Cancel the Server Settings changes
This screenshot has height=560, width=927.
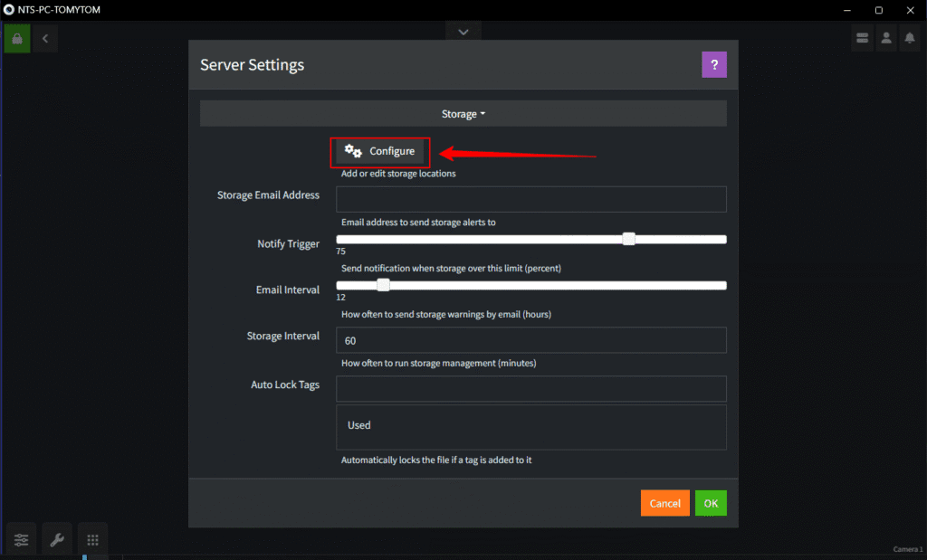point(664,502)
